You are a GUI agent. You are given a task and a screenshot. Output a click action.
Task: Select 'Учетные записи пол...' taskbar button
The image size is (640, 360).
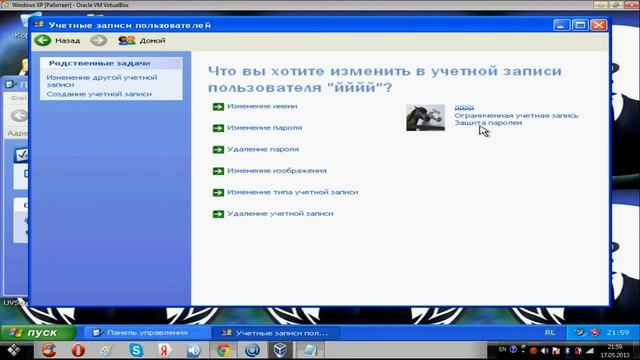tap(276, 333)
